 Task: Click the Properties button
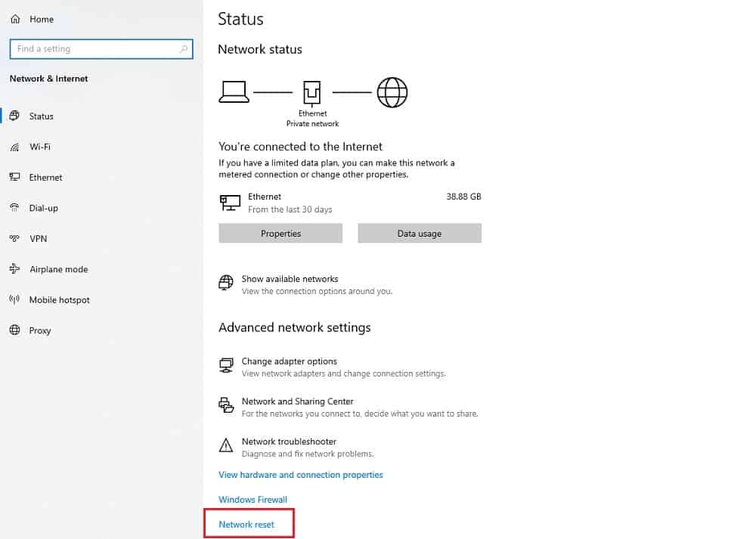280,234
